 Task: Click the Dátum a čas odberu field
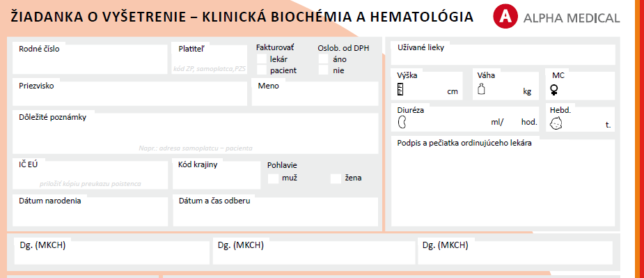(276, 211)
